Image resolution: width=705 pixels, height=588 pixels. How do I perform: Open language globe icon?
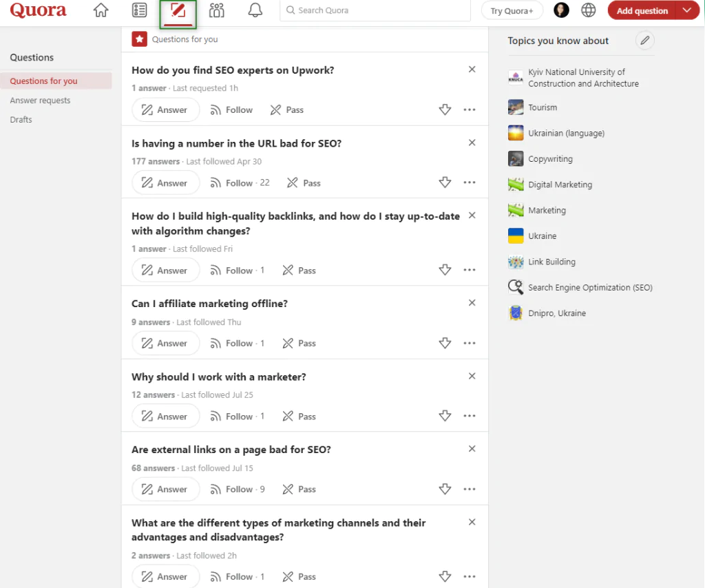[x=588, y=10]
